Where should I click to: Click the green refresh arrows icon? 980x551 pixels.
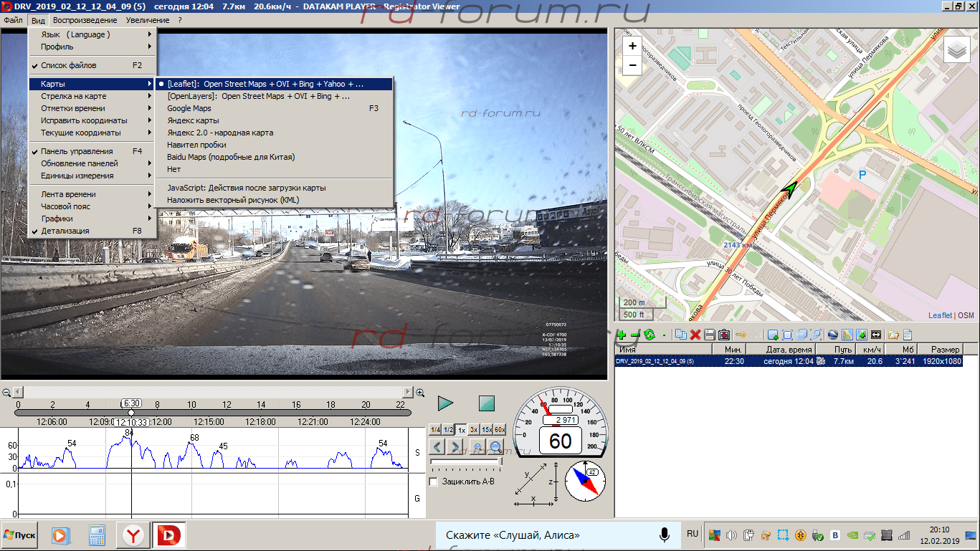pyautogui.click(x=650, y=335)
